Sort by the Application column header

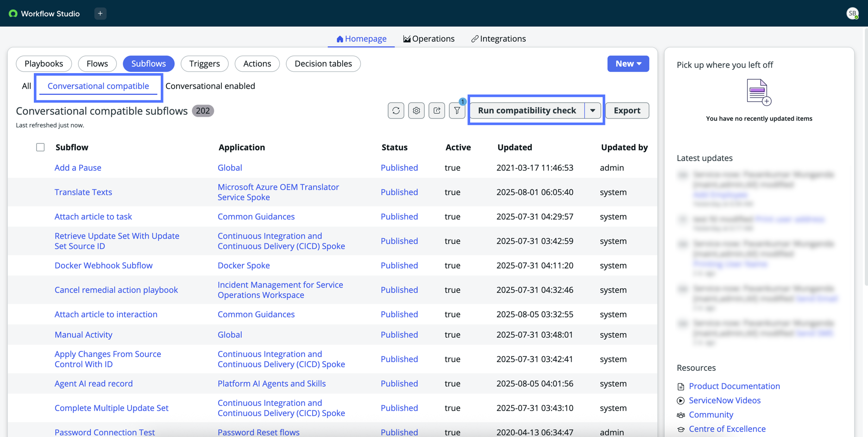pyautogui.click(x=242, y=148)
